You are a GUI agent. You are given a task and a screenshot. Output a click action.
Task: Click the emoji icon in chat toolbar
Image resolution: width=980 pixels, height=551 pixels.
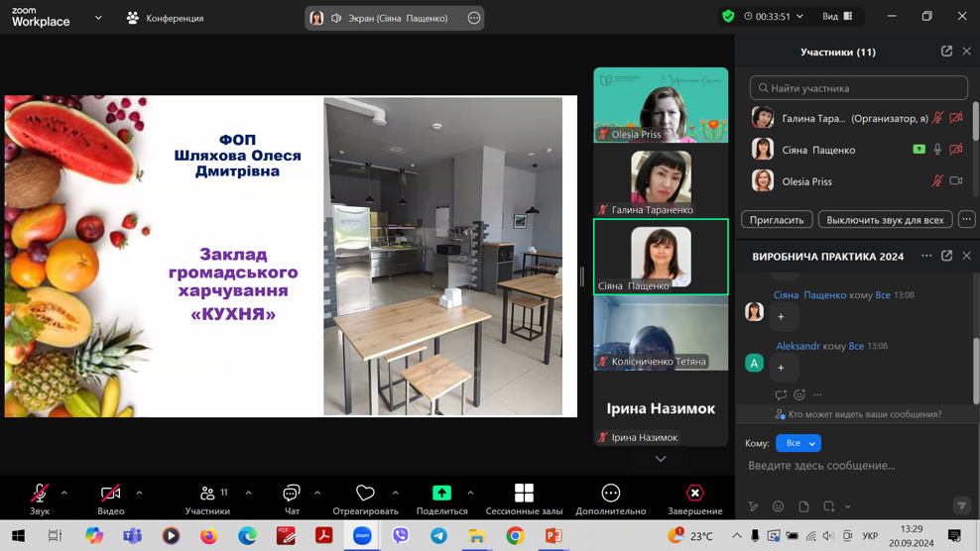pos(778,506)
